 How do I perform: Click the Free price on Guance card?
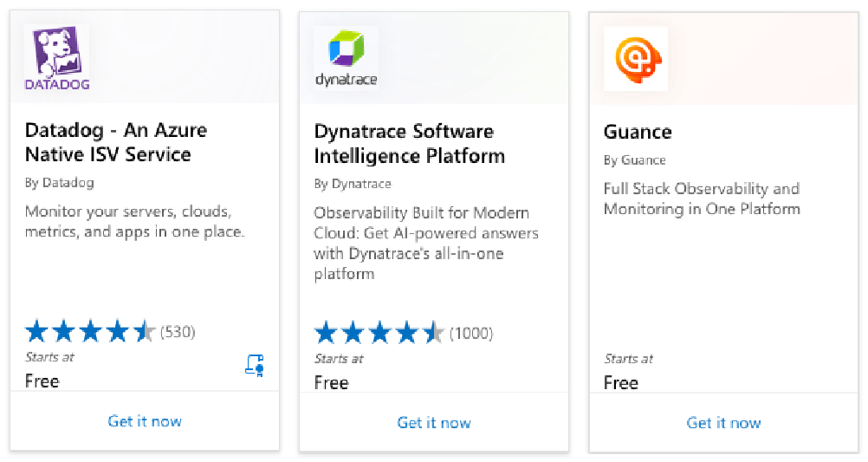click(x=621, y=383)
